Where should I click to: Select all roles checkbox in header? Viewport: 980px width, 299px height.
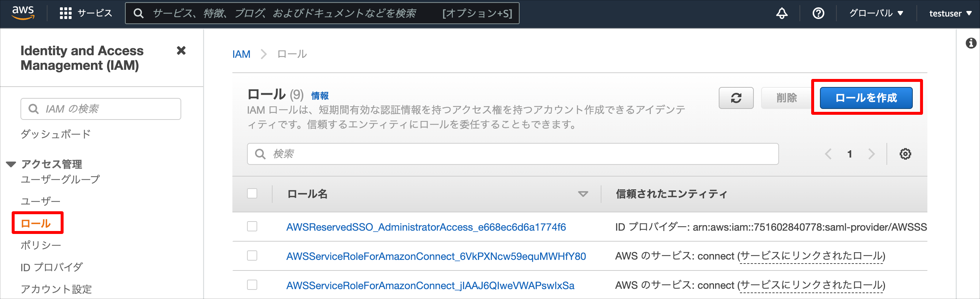252,194
